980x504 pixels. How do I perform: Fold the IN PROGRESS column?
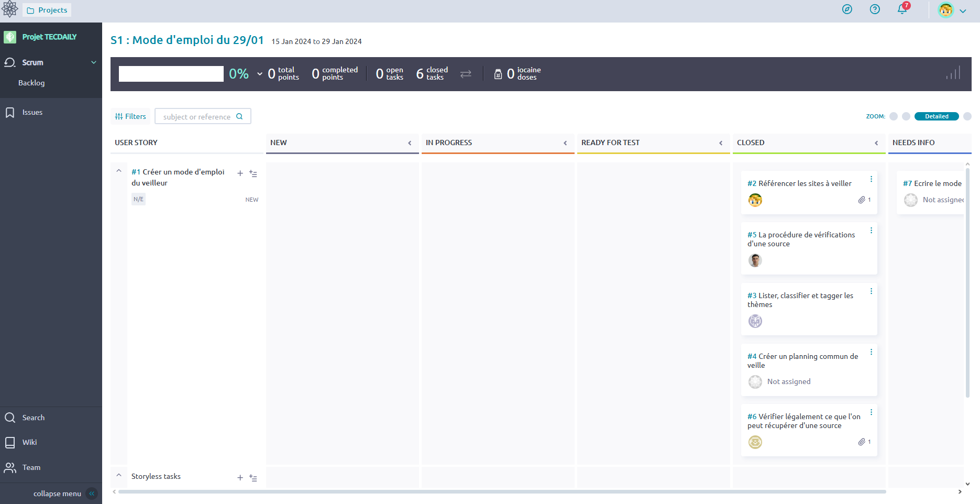coord(565,143)
